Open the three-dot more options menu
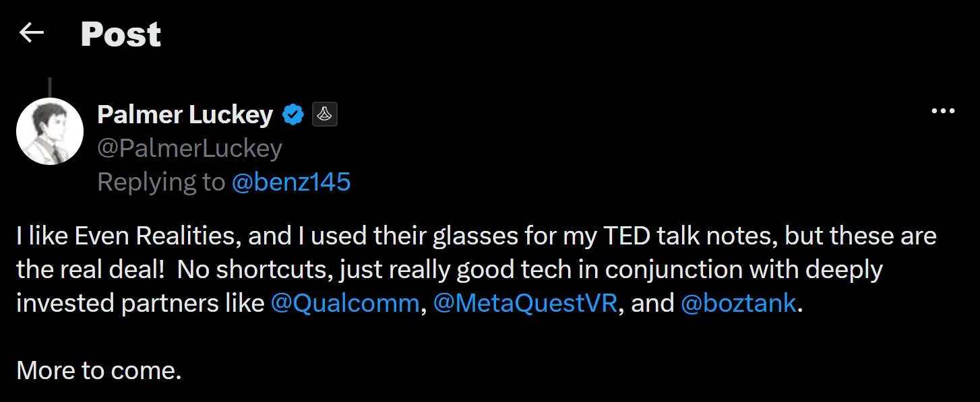 (x=943, y=112)
